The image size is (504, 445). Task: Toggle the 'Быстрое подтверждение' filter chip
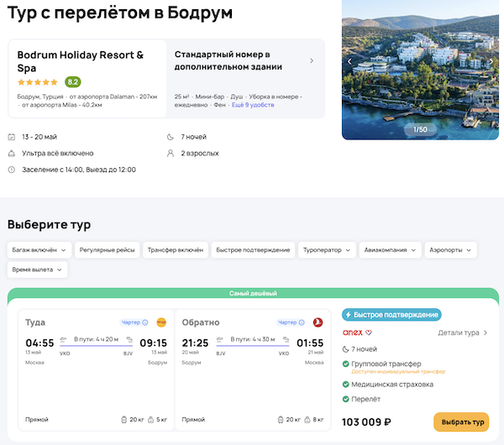pos(253,249)
